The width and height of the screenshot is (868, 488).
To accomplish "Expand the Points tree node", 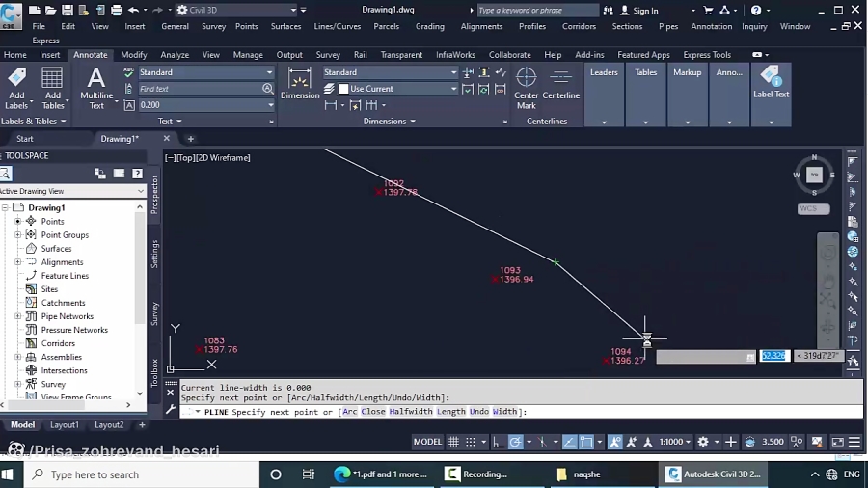I will (x=17, y=221).
